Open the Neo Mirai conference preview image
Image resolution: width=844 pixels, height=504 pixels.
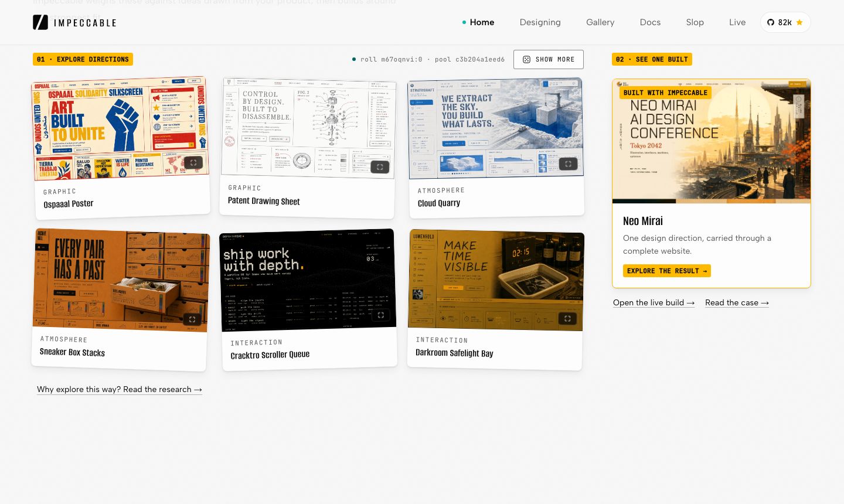[712, 141]
